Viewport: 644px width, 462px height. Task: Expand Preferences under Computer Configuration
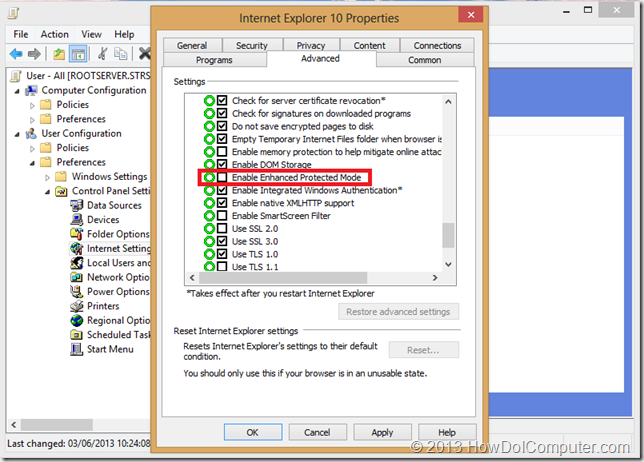click(x=32, y=120)
